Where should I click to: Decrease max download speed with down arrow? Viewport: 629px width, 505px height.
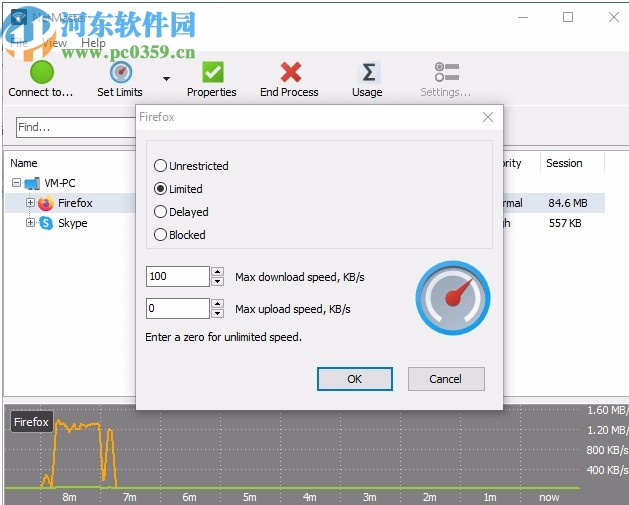coord(217,281)
